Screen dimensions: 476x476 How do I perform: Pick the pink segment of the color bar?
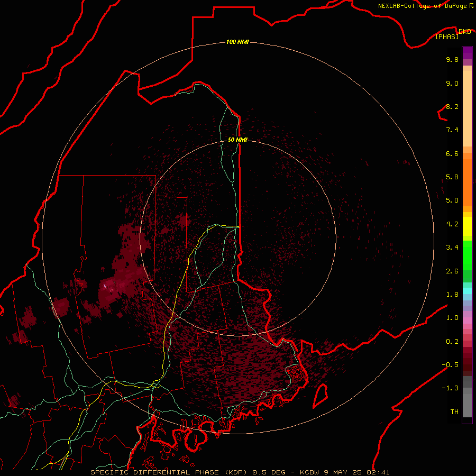(x=467, y=321)
